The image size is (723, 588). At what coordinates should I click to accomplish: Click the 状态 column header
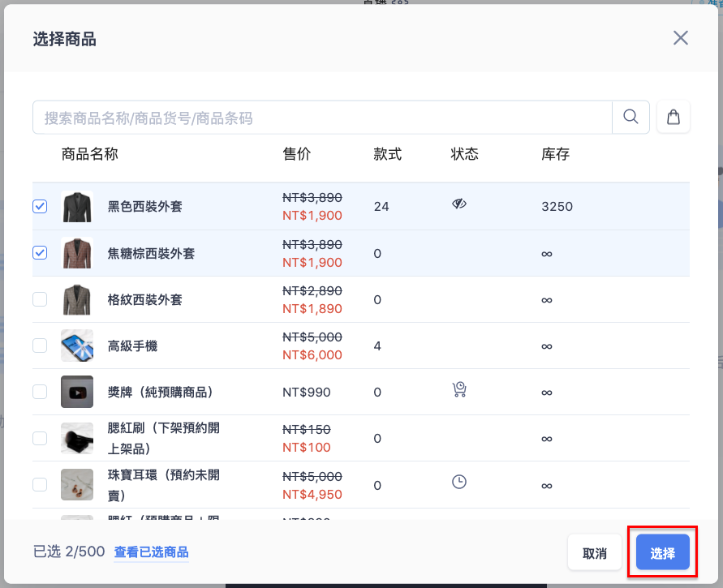464,153
